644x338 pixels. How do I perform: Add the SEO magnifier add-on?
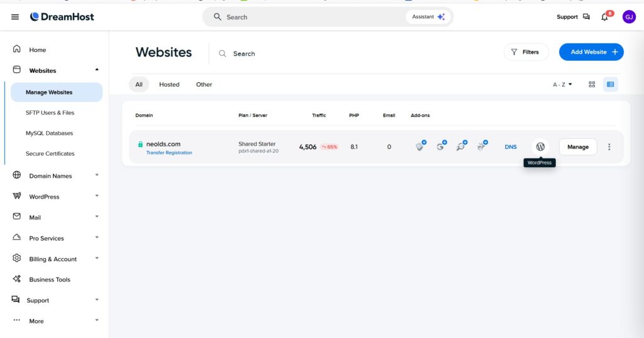462,146
